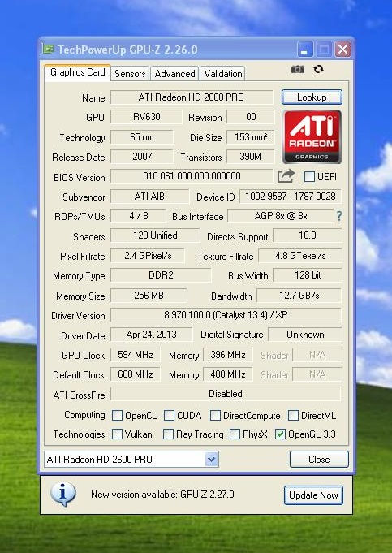
Task: Share the BIOS using the export arrow icon
Action: [286, 176]
